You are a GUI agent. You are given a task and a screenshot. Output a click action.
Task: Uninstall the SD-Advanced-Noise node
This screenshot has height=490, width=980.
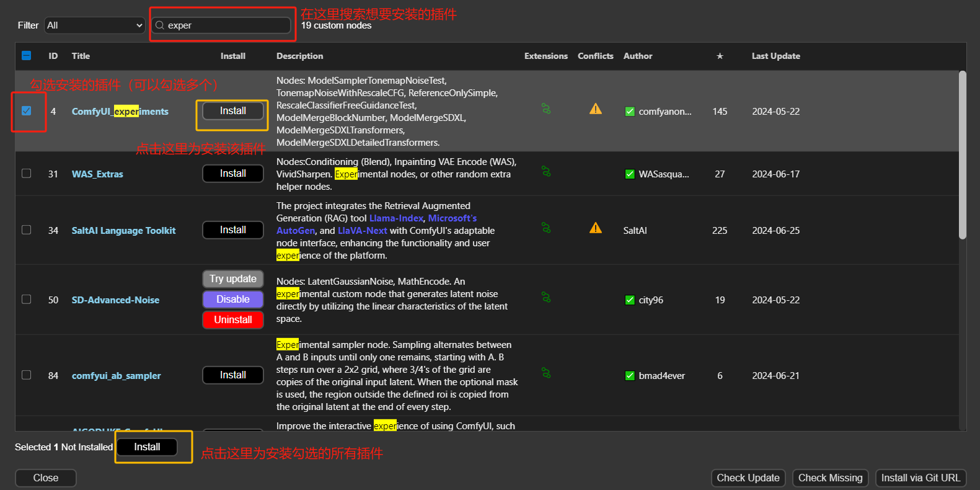click(x=233, y=320)
